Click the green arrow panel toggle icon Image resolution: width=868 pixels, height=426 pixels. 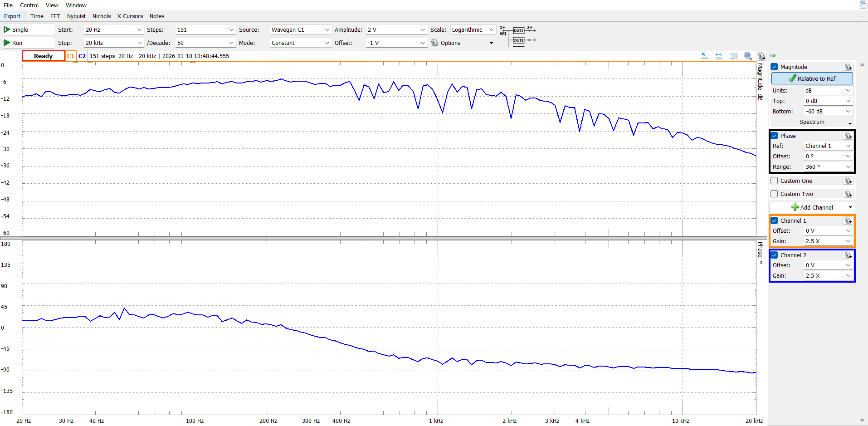point(773,56)
